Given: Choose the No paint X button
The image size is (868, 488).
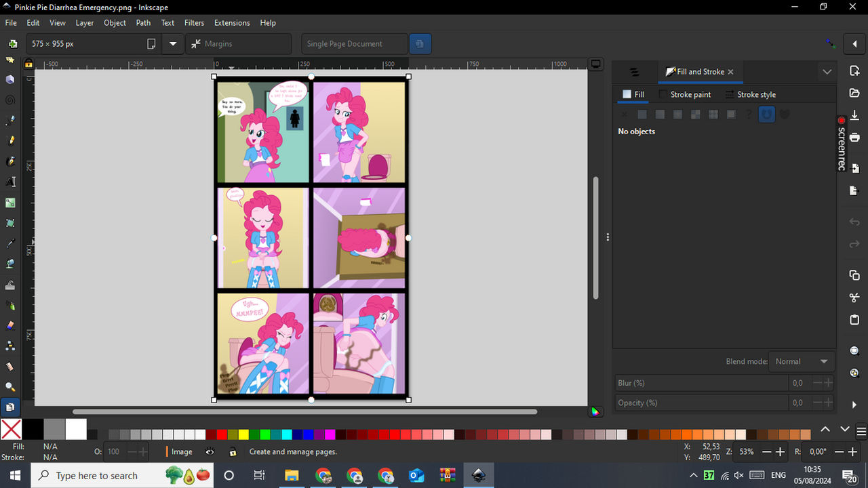Looking at the screenshot, I should (625, 115).
